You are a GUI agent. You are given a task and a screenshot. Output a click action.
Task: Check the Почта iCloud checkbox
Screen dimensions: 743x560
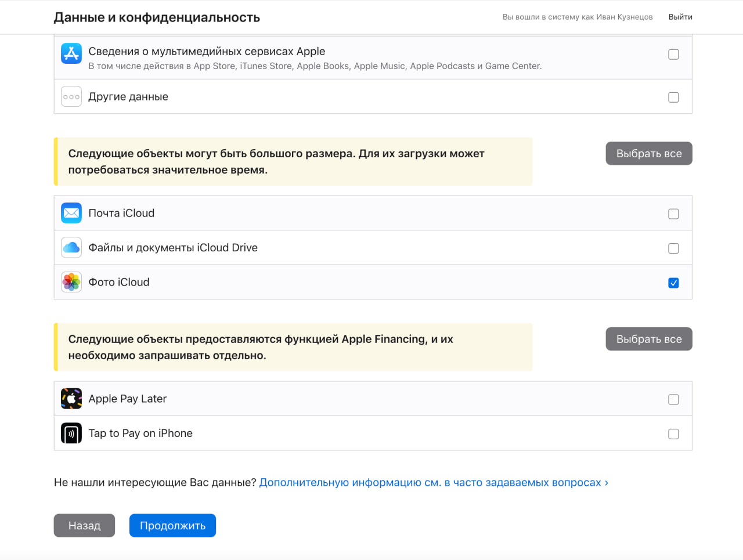673,214
